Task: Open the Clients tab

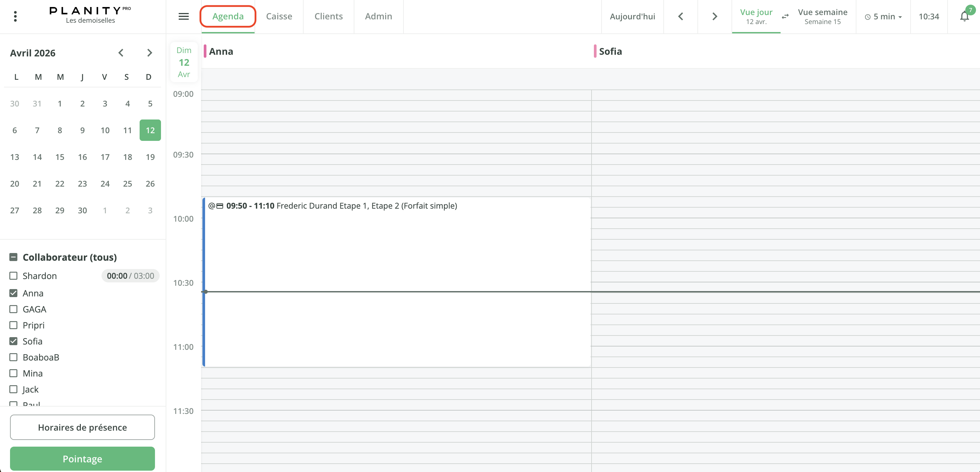Action: [x=328, y=16]
